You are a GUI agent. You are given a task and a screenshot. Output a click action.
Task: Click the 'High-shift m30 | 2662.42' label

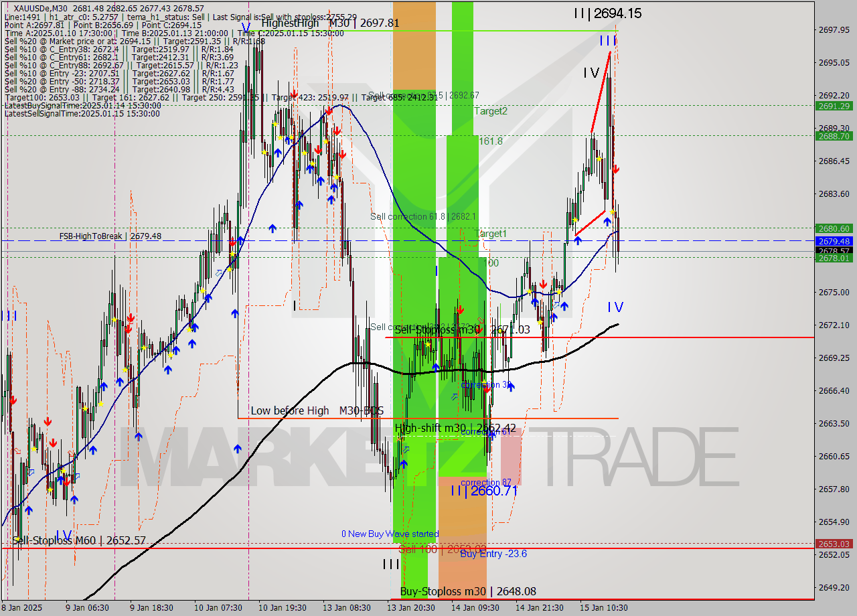point(455,428)
